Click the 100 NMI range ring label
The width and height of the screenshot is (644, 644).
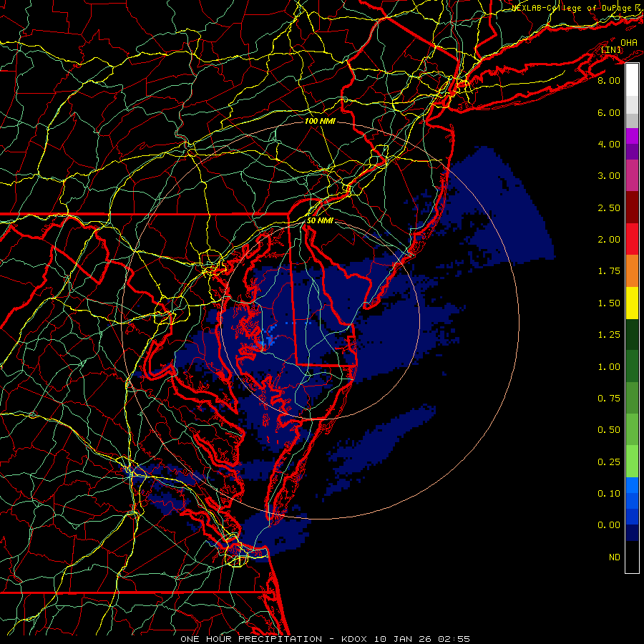(x=320, y=121)
